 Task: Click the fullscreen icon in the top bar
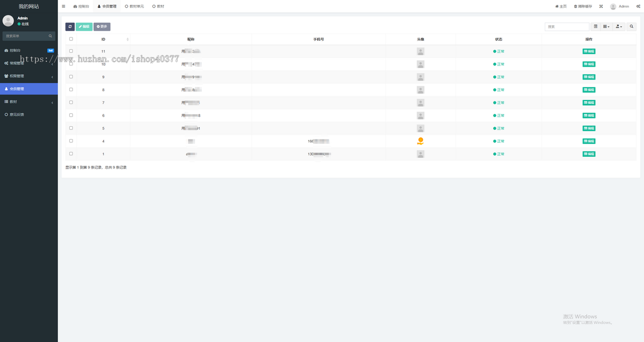coord(601,6)
